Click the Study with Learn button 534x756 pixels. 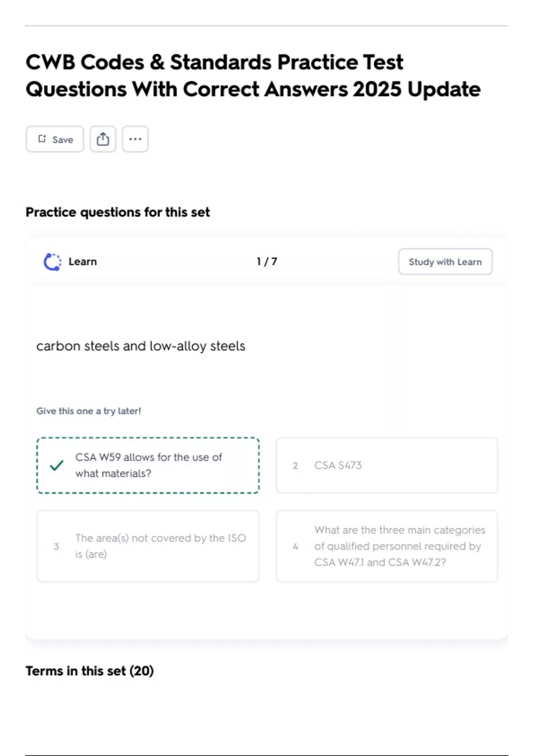445,262
